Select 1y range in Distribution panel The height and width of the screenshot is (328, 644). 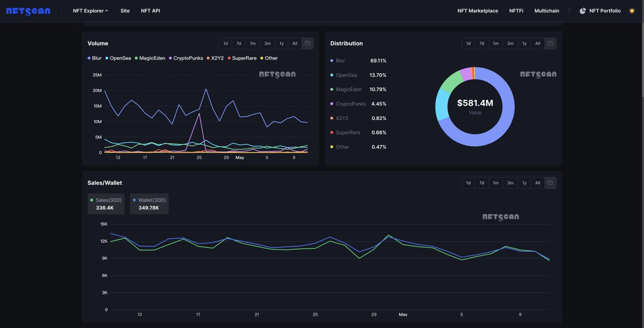tap(524, 43)
